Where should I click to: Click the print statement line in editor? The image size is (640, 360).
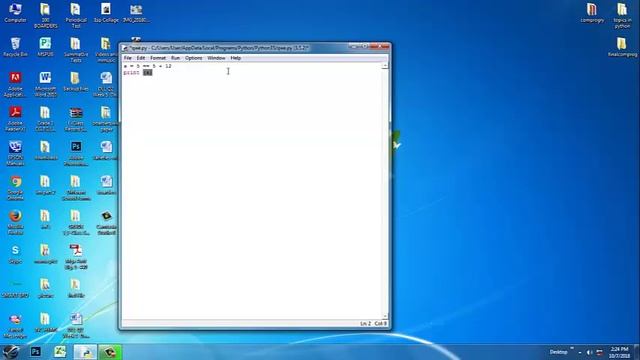138,73
